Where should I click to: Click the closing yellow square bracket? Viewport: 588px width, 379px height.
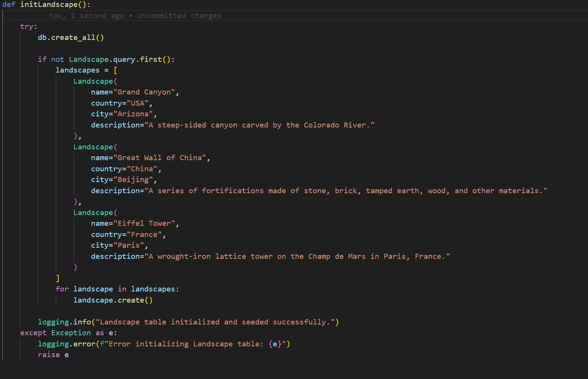[58, 278]
